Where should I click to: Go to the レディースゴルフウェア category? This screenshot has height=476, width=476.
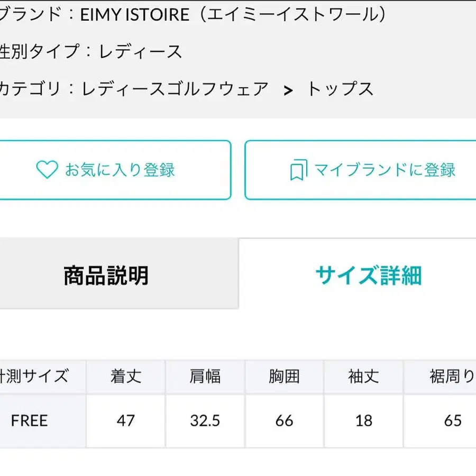[175, 88]
